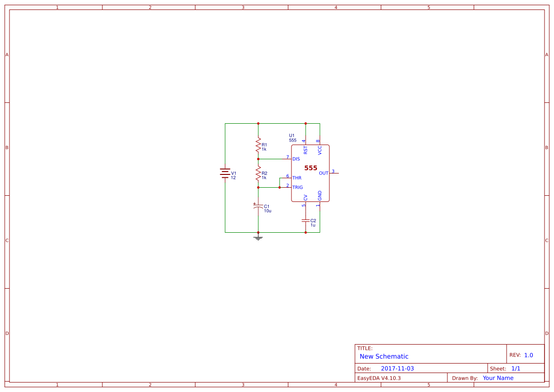Screen dimensions: 554x392
Task: Select the date 2017-11-03 field
Action: (x=397, y=368)
